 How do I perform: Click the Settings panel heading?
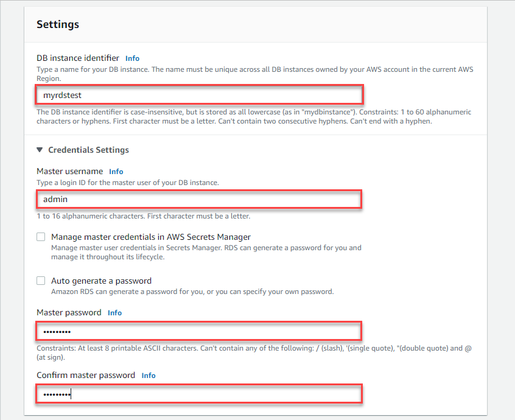(58, 24)
